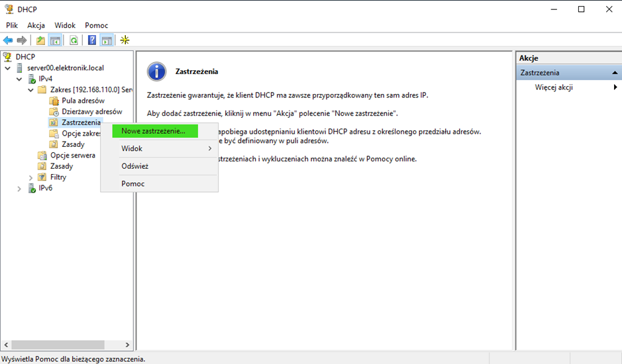622x364 pixels.
Task: Choose Nowe zastrzeżenie from context menu
Action: coord(154,131)
